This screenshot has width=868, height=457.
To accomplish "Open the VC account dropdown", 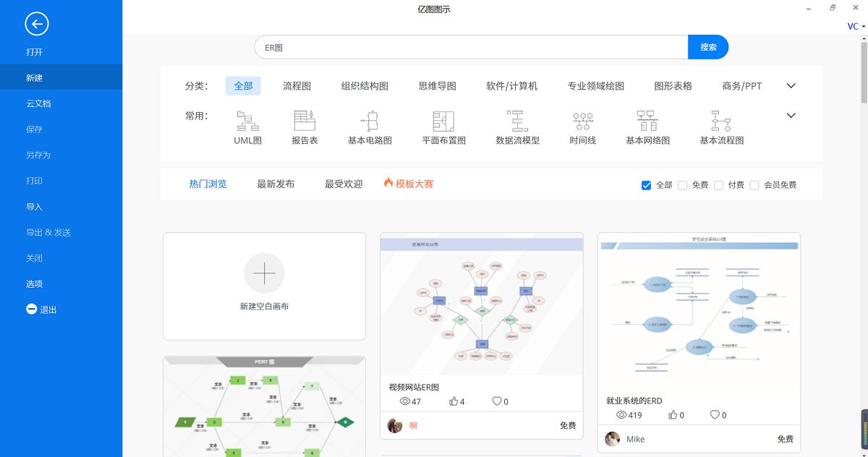I will pos(854,25).
